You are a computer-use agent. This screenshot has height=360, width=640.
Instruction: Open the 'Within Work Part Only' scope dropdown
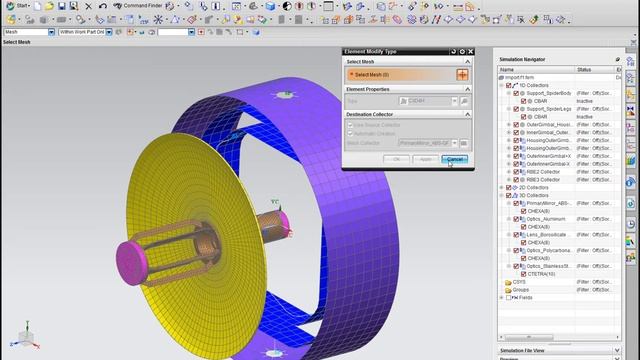click(109, 32)
